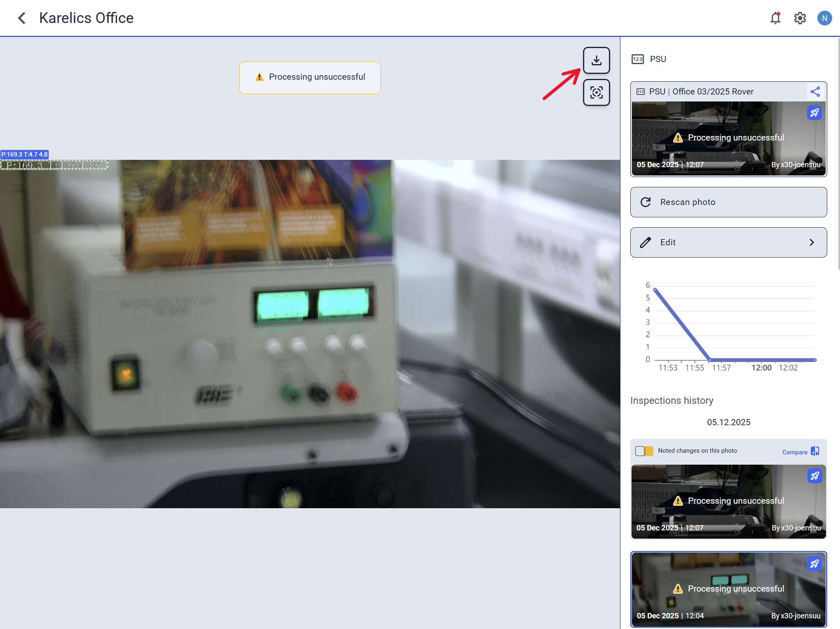Click the Compare link
Image resolution: width=840 pixels, height=629 pixels.
point(795,452)
